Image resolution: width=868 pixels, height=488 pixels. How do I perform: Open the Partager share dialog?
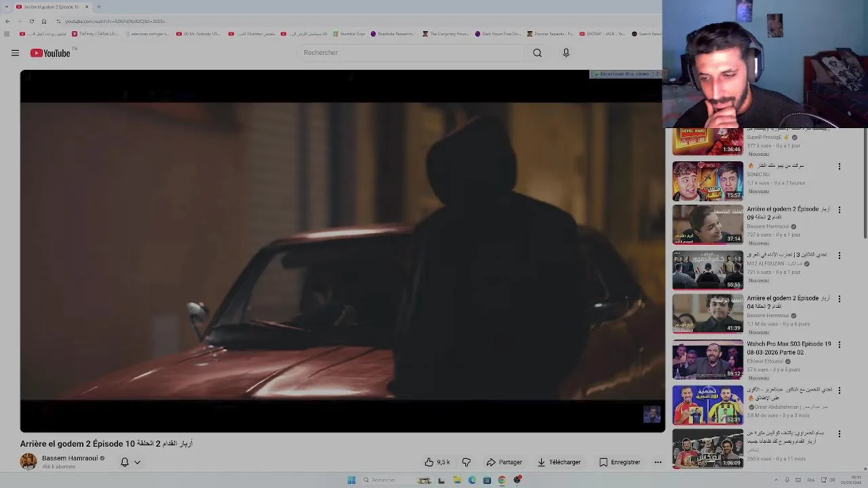coord(504,462)
